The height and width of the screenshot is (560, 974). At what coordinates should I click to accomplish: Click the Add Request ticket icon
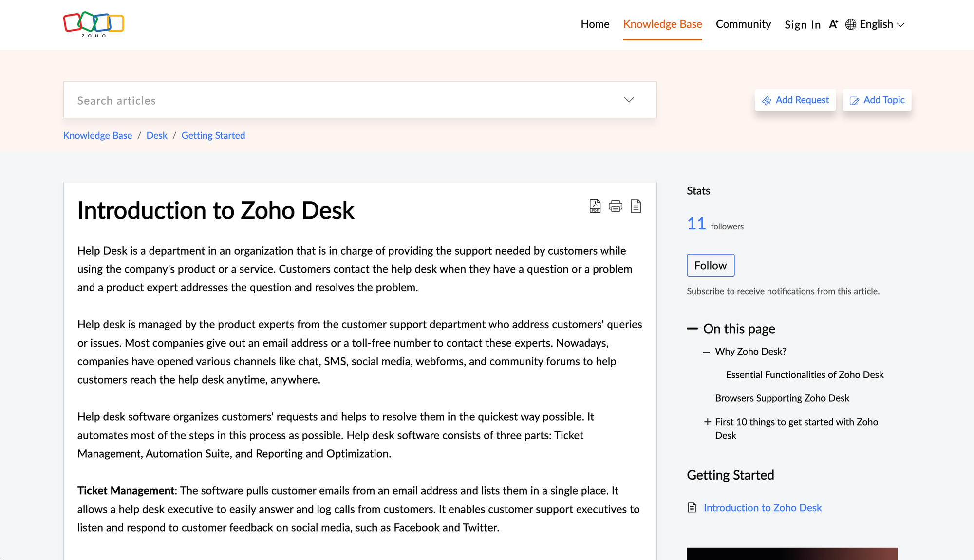(767, 100)
